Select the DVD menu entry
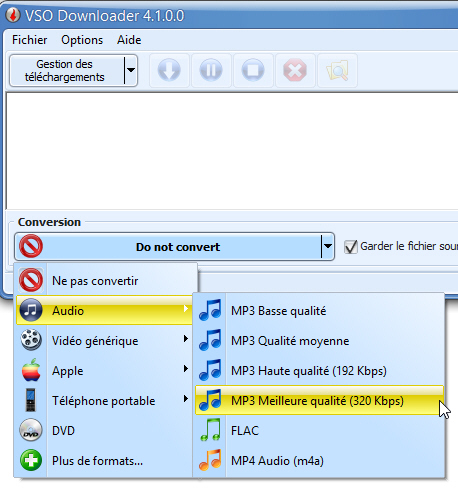Image resolution: width=458 pixels, height=490 pixels. [104, 430]
